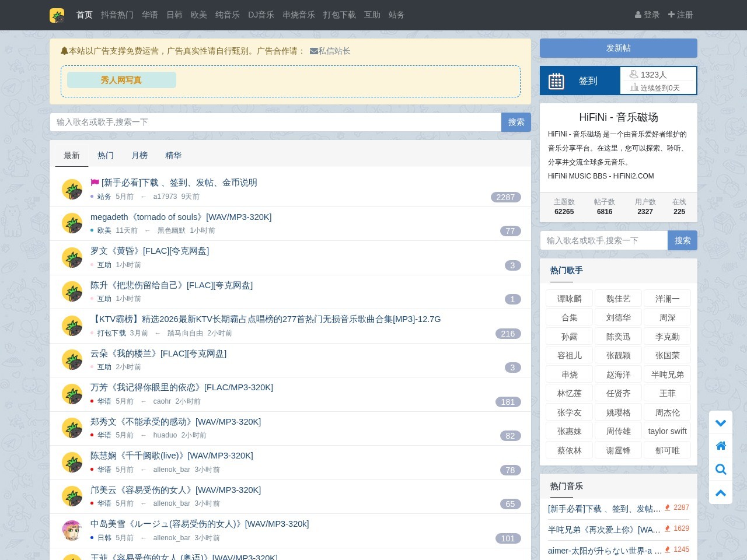Click reply count badge 216
The height and width of the screenshot is (560, 747).
[x=508, y=334]
